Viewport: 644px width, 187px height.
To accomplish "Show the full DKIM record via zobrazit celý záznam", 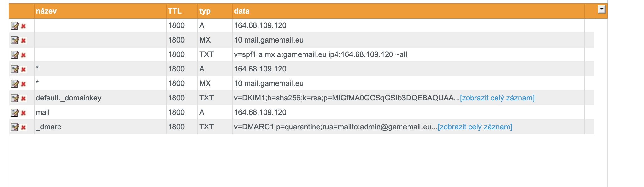I will 497,98.
